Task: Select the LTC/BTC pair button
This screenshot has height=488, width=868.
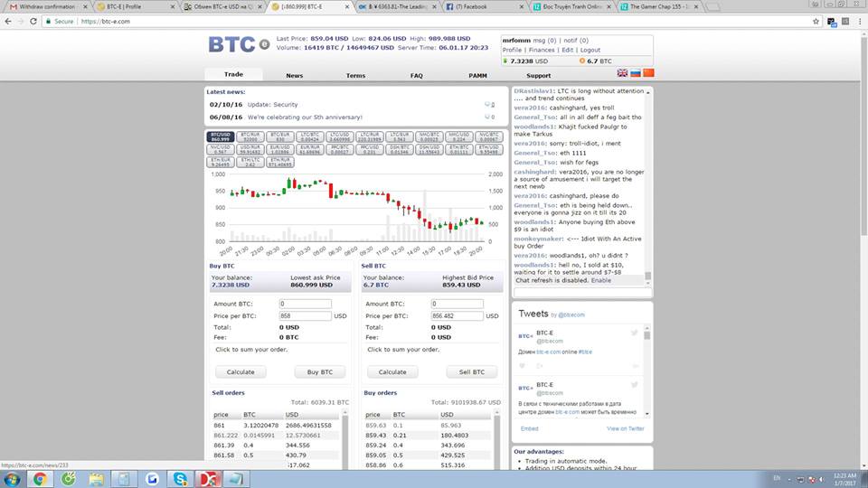Action: pos(310,136)
